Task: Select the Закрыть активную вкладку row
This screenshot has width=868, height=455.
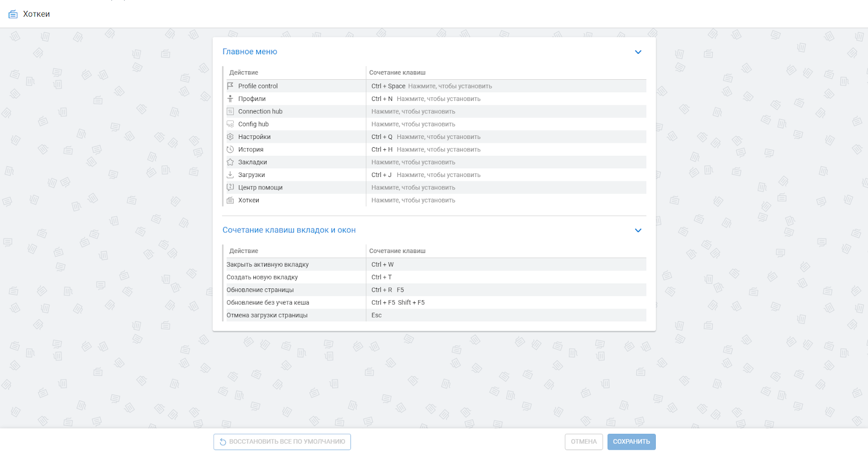Action: tap(434, 264)
